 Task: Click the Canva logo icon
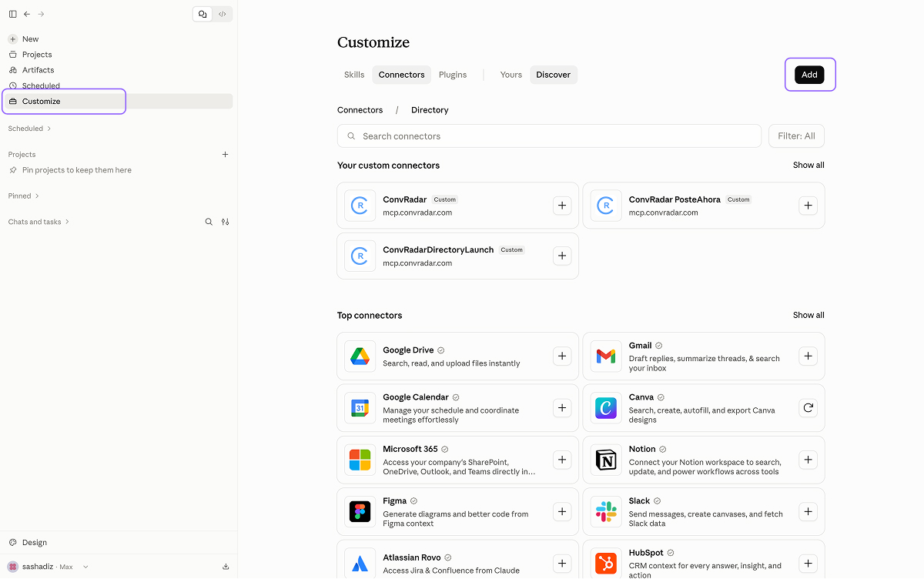coord(606,408)
